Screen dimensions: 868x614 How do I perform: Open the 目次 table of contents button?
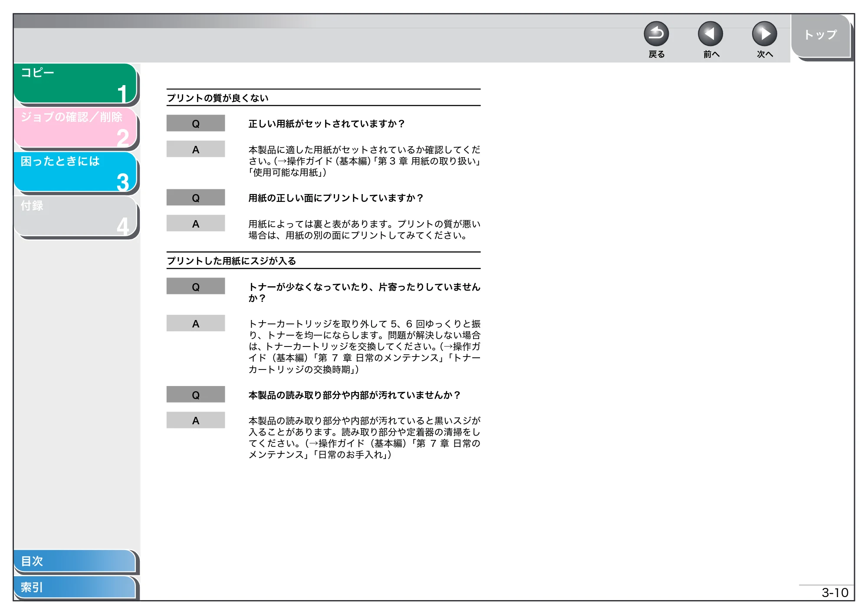pos(75,561)
